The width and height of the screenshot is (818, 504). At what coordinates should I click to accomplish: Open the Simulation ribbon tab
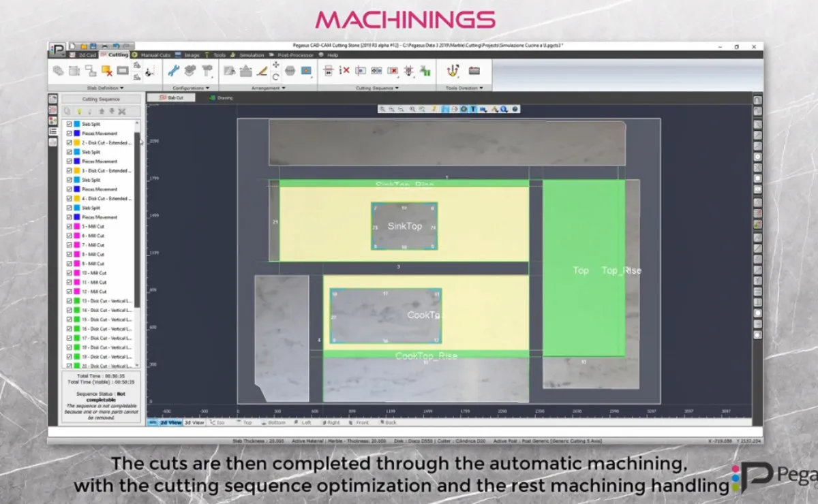pos(249,54)
